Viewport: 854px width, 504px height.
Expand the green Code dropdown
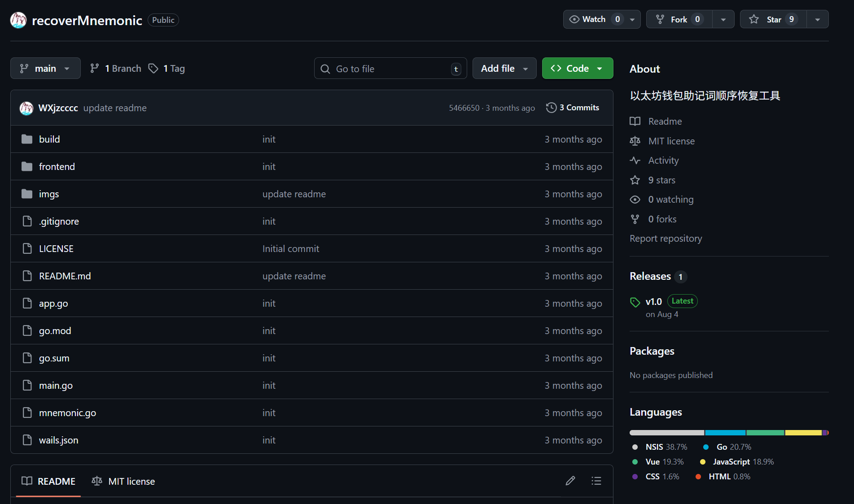click(577, 68)
